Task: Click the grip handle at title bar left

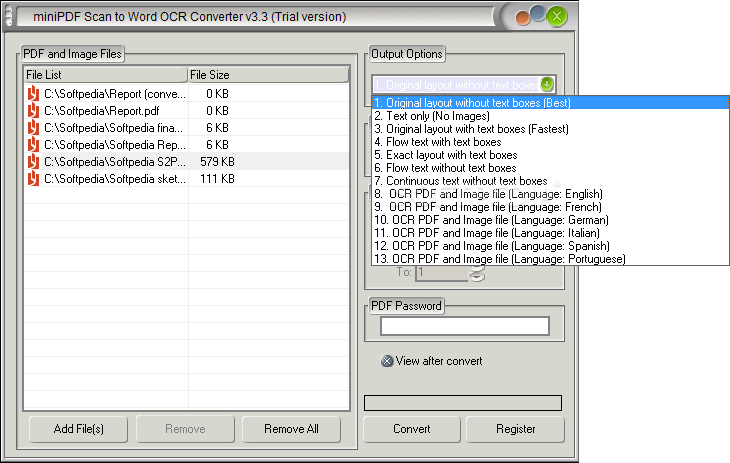Action: pyautogui.click(x=8, y=15)
